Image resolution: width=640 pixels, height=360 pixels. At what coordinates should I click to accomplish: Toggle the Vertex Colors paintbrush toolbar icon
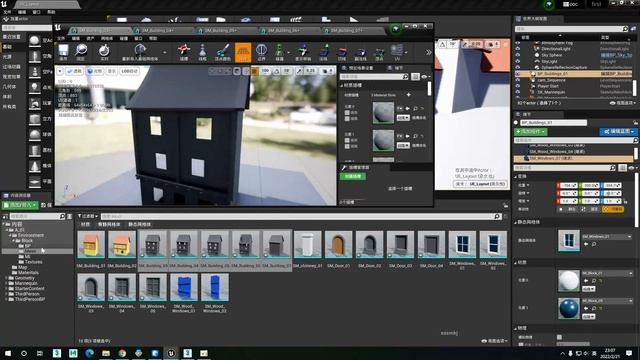(x=223, y=52)
